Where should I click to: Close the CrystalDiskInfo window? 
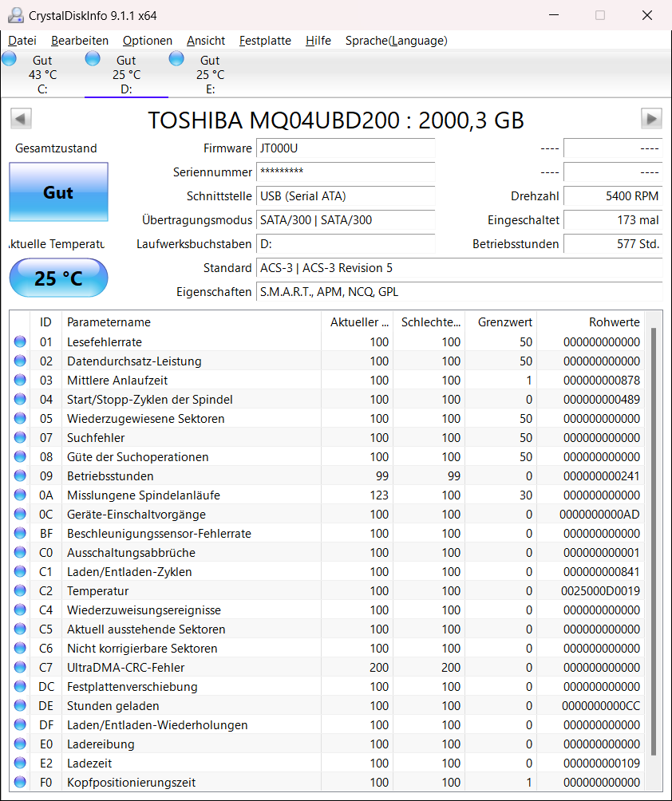coord(647,15)
